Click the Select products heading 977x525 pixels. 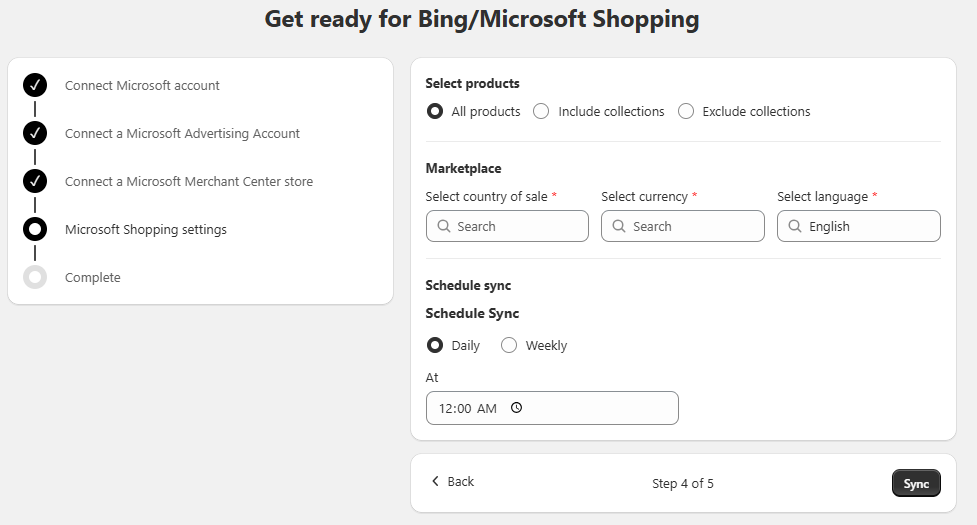[x=472, y=83]
